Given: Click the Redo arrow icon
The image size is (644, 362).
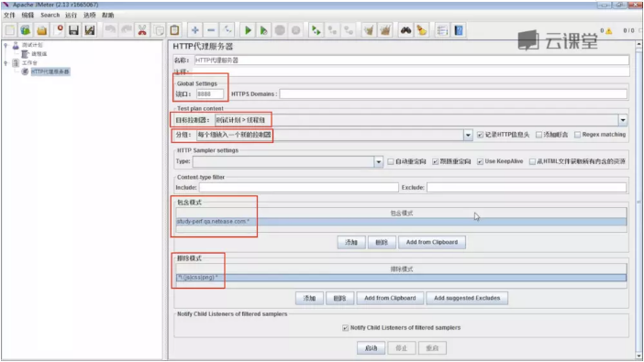Looking at the screenshot, I should point(126,30).
